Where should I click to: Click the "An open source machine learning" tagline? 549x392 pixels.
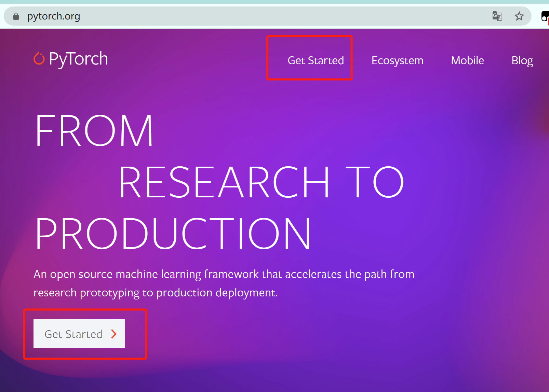[224, 283]
